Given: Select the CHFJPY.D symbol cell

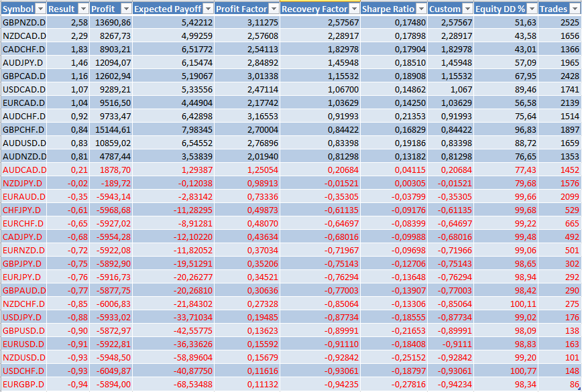Looking at the screenshot, I should 23,210.
